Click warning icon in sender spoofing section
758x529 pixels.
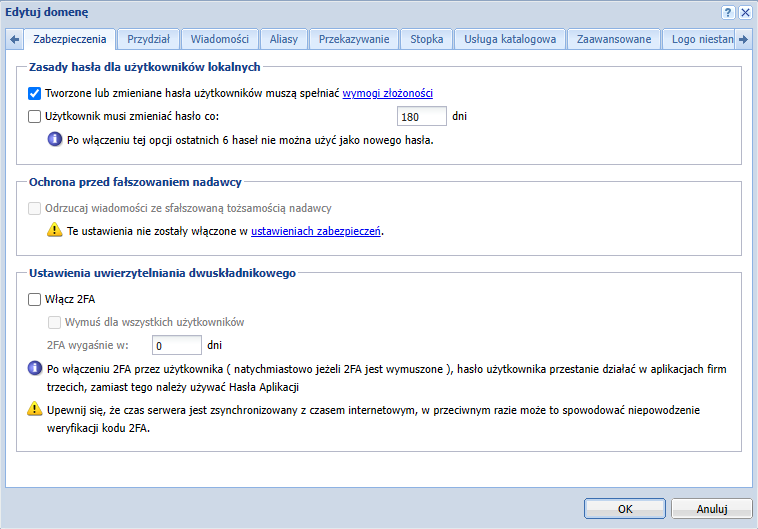pyautogui.click(x=56, y=230)
